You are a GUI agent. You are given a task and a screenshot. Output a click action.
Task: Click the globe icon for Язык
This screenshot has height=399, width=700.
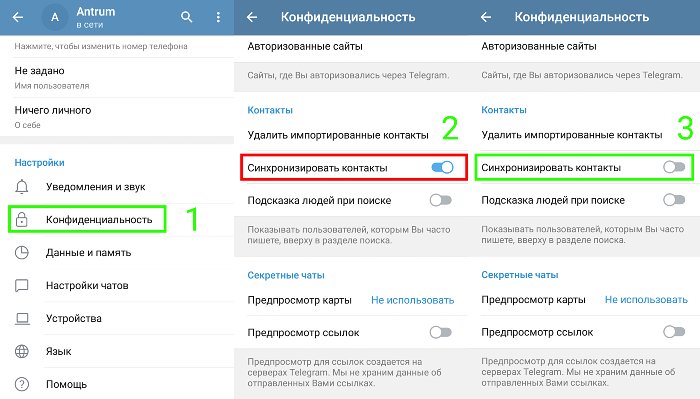pyautogui.click(x=21, y=351)
